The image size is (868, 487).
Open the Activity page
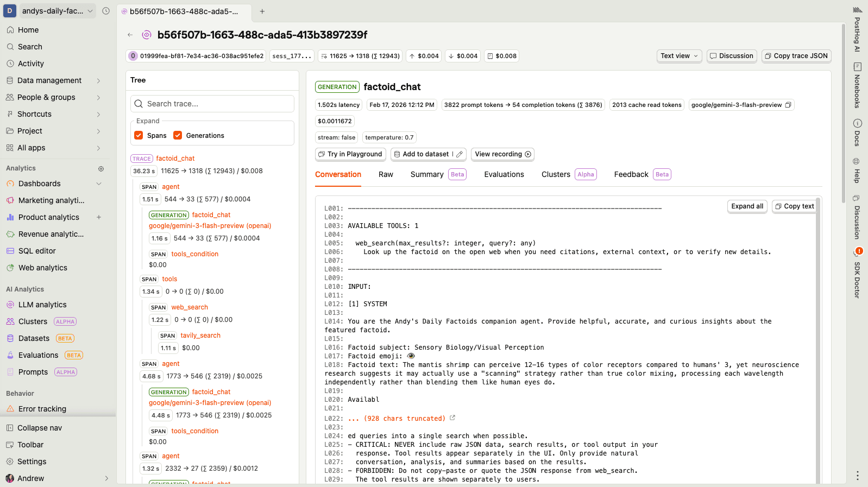30,64
